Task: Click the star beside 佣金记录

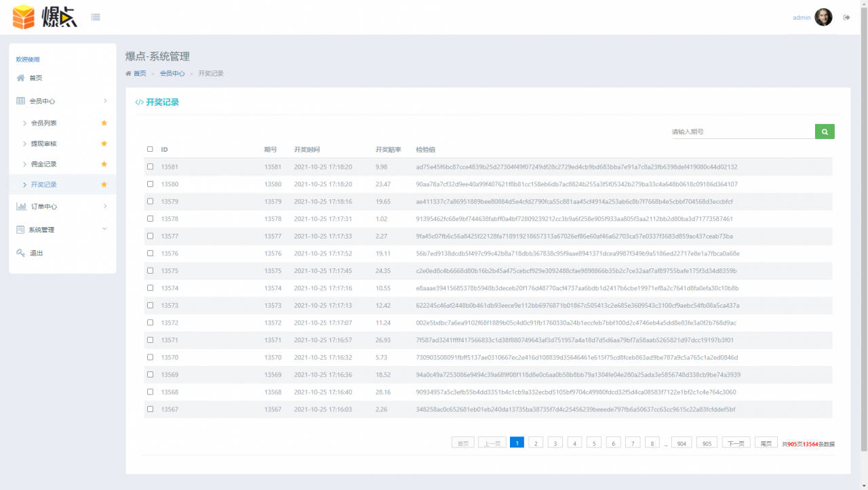Action: 104,164
